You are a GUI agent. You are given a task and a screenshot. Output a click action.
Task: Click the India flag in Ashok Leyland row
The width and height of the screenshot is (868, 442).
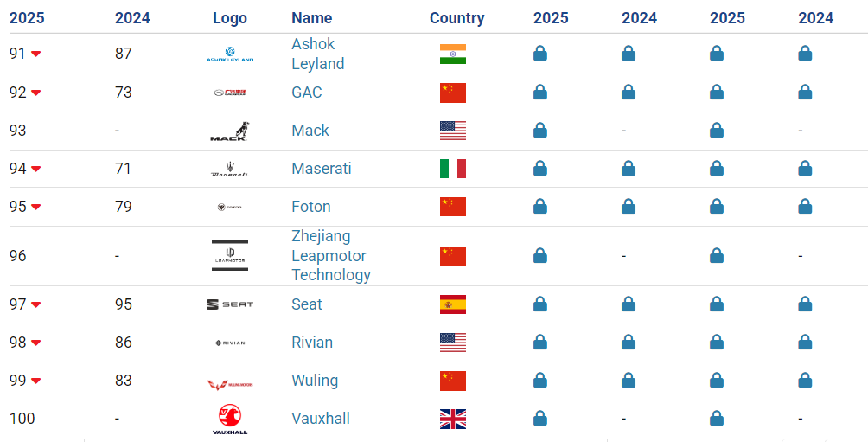(x=453, y=54)
